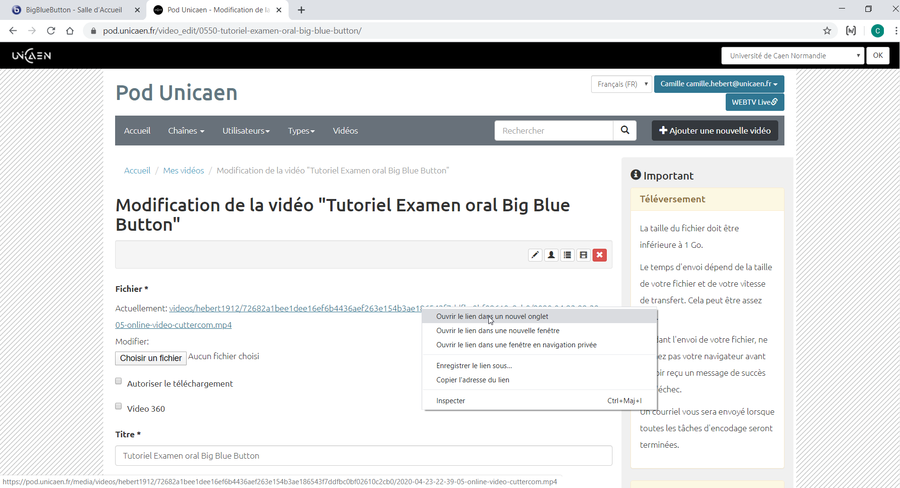Click the Titre text field

(x=364, y=456)
